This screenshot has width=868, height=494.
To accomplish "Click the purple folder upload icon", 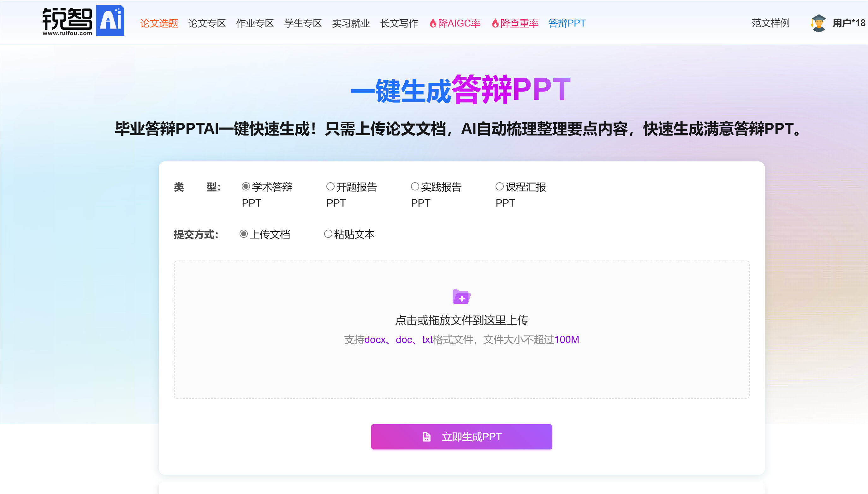I will (x=461, y=297).
